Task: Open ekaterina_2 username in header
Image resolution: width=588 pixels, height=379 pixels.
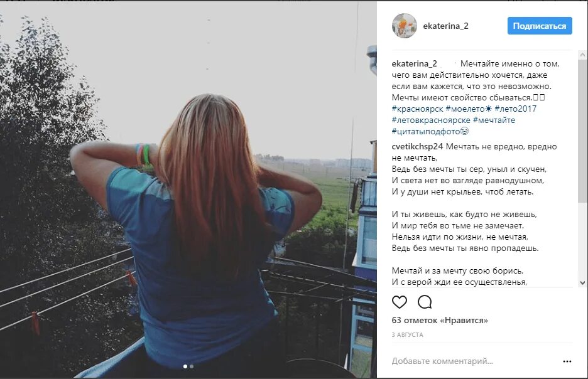Action: [x=445, y=26]
